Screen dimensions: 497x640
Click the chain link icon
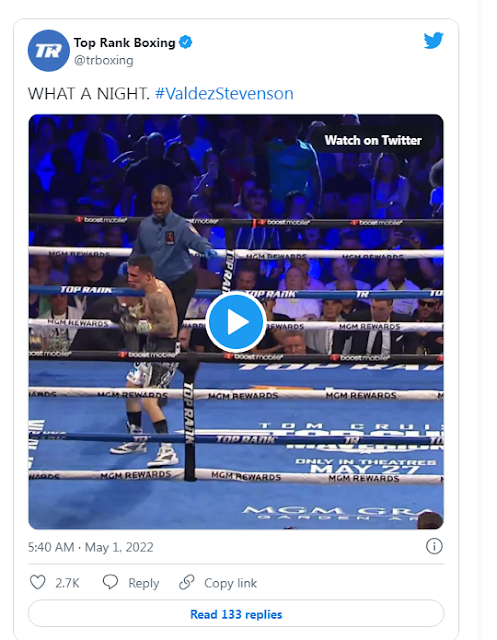click(186, 582)
